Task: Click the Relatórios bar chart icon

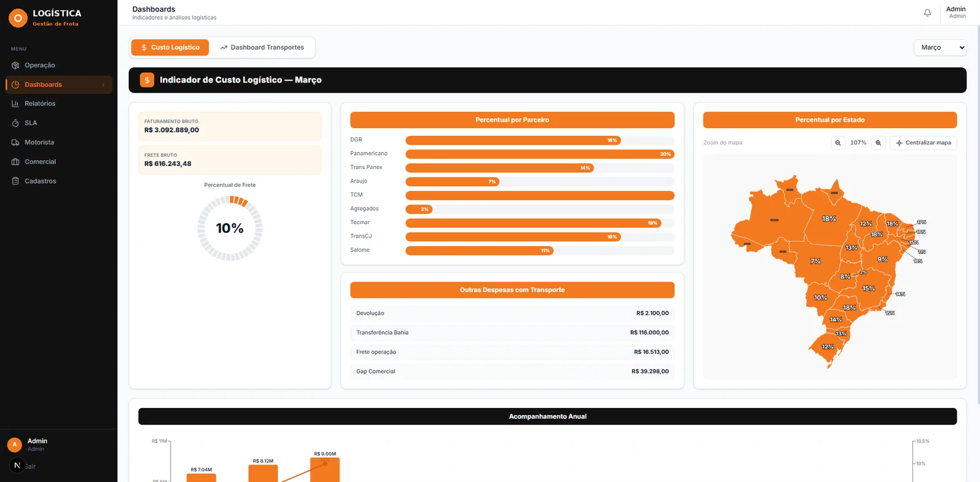Action: click(x=15, y=104)
